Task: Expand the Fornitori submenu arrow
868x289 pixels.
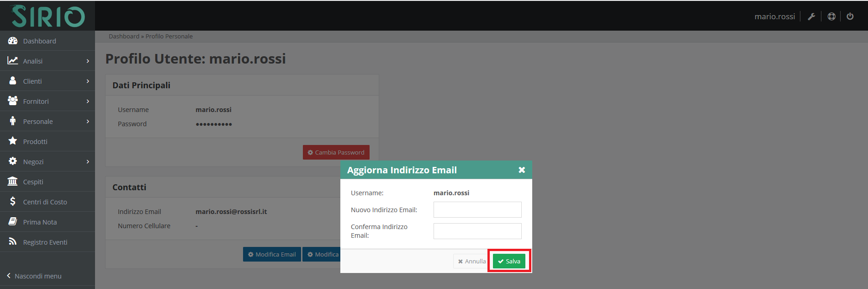Action: point(88,101)
